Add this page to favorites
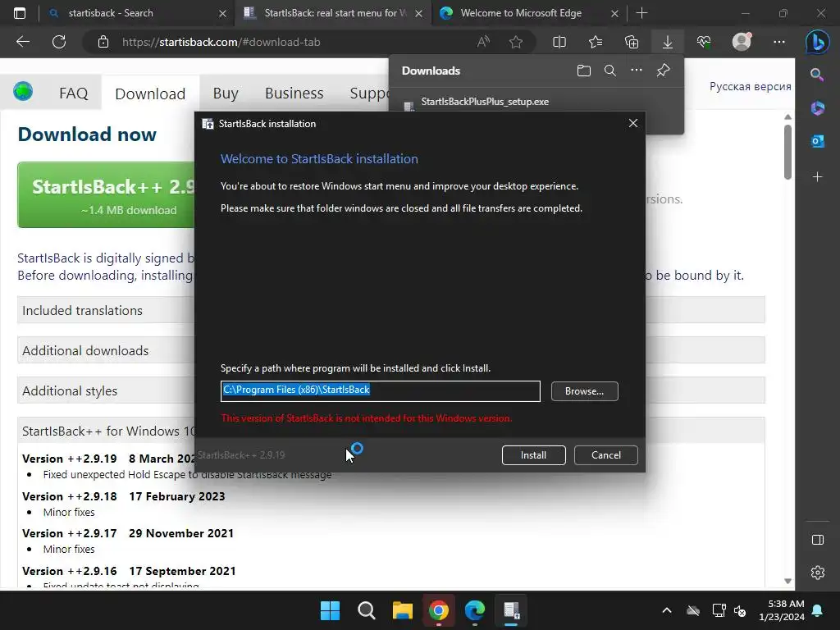This screenshot has width=840, height=630. tap(516, 42)
